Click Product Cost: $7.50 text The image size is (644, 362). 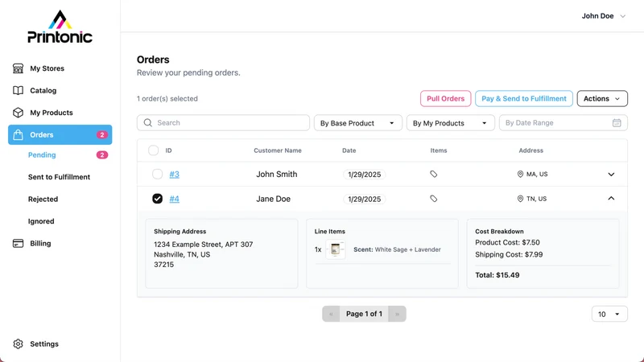click(507, 242)
